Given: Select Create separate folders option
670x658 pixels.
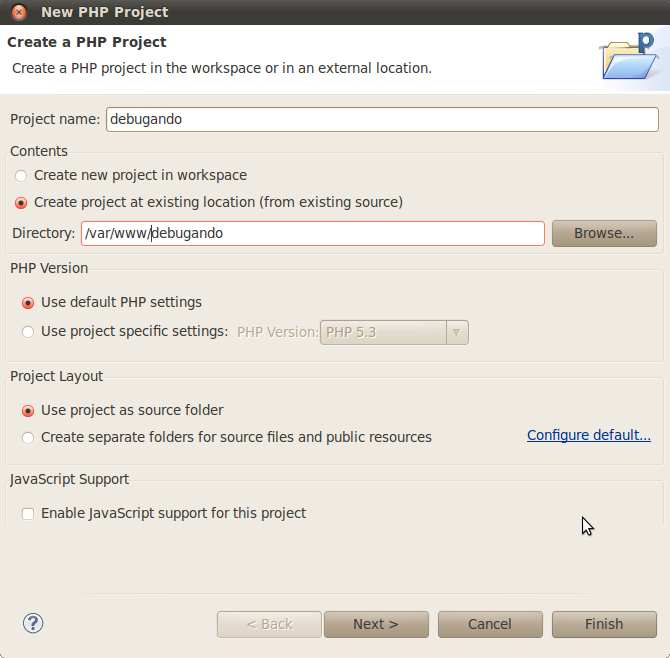Looking at the screenshot, I should pyautogui.click(x=29, y=437).
